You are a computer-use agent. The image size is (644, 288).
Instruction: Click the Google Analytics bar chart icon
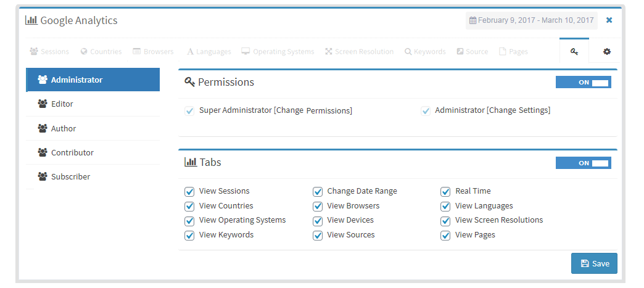(x=31, y=20)
